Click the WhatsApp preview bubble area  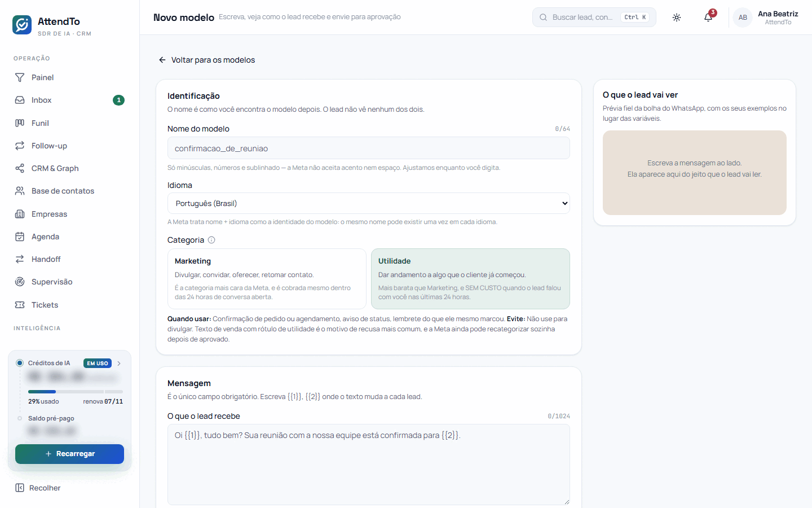695,173
